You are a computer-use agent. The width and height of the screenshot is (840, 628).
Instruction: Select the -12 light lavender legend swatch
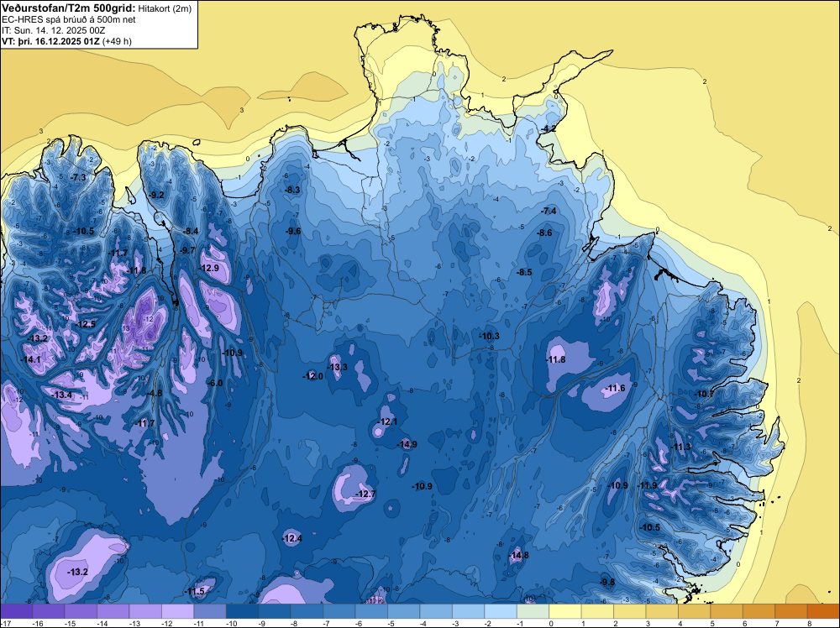coord(178,611)
